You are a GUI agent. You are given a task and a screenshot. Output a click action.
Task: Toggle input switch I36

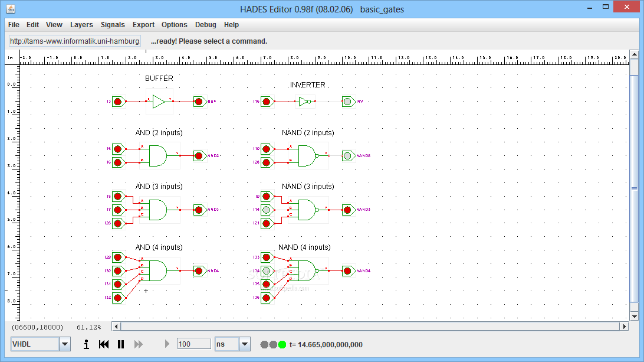pyautogui.click(x=267, y=298)
